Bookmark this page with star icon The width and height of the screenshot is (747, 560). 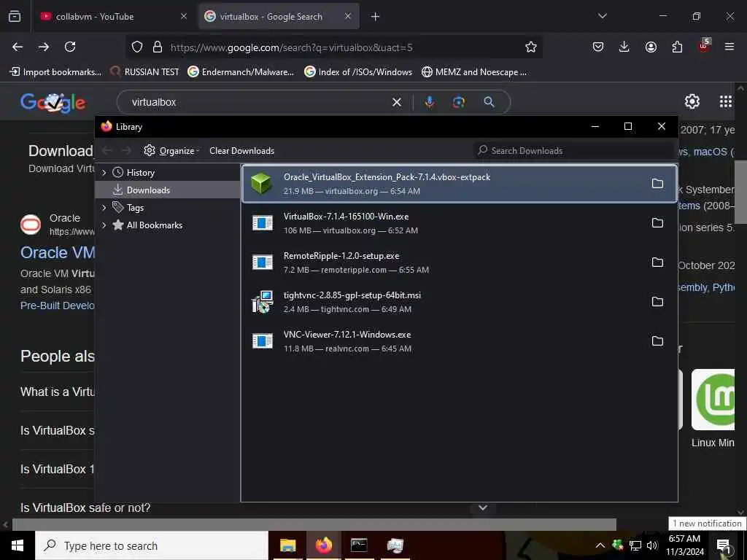531,47
